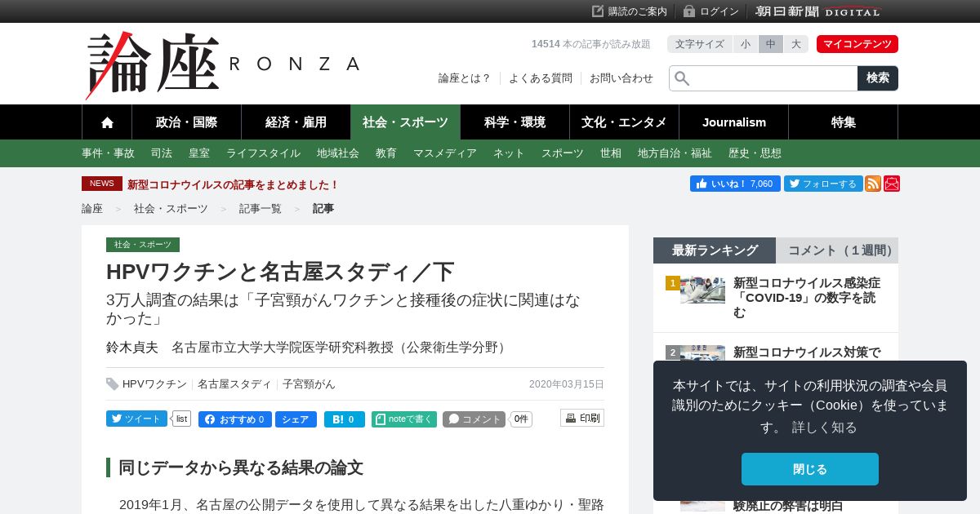Open Twitter list bubble
Screen dimensions: 980x514
[x=181, y=419]
